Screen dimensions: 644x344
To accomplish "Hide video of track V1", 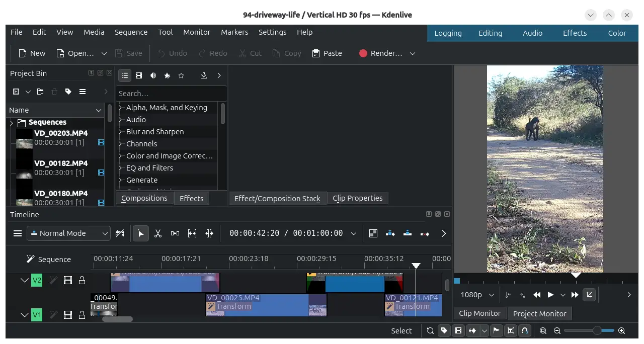I will (68, 315).
